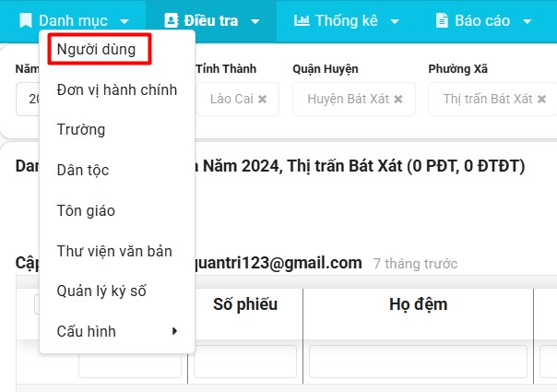Click the bar chart icon for Thống kê
Image resolution: width=557 pixels, height=392 pixels.
click(302, 20)
